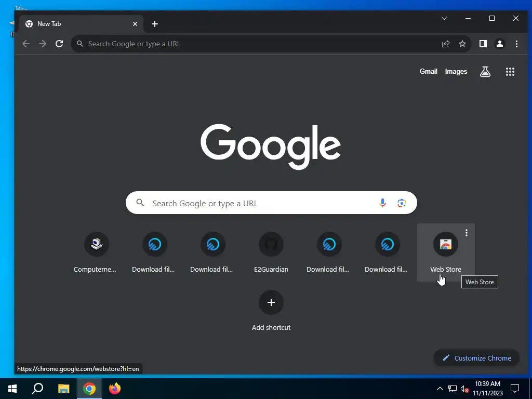Expand the tab search dropdown chevron
Screen dimensions: 532x399
[x=444, y=18]
